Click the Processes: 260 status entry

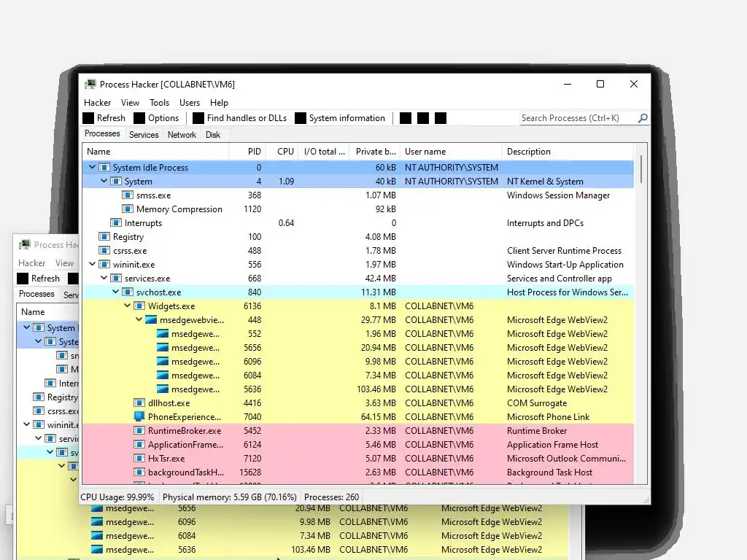click(x=332, y=497)
